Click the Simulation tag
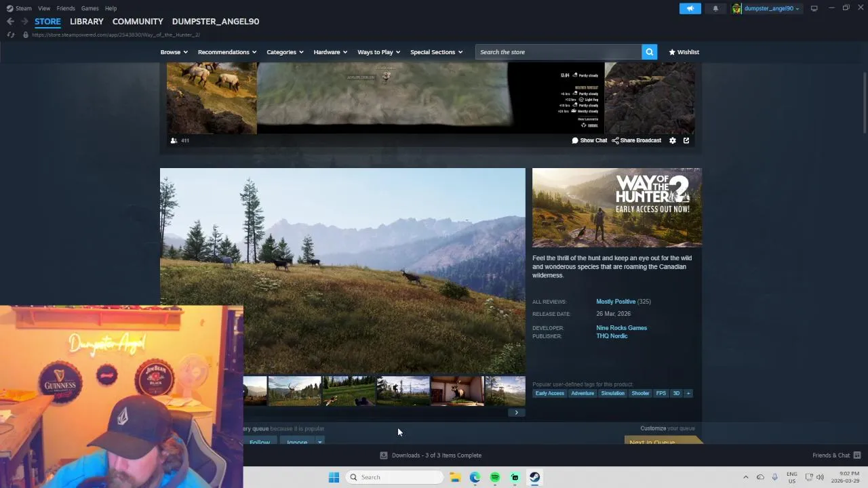The width and height of the screenshot is (868, 488). pyautogui.click(x=612, y=393)
